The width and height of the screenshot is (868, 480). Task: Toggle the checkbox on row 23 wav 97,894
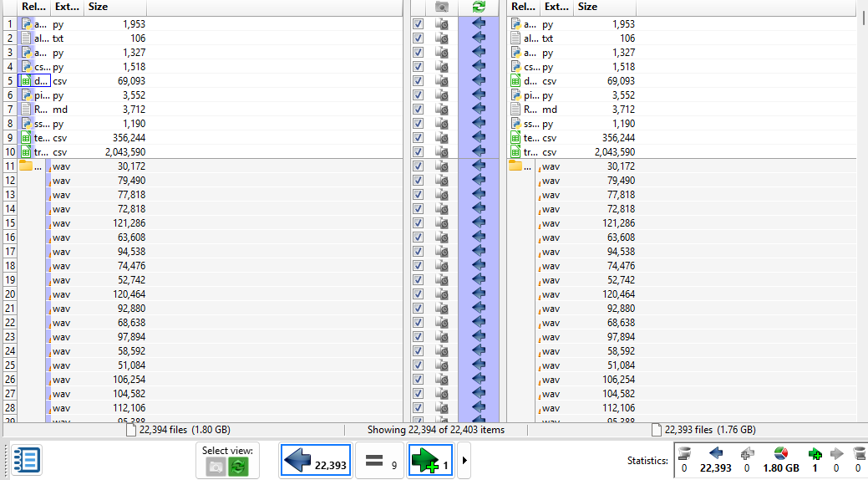coord(418,337)
